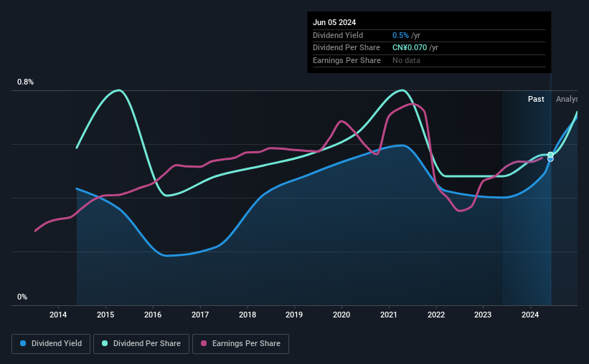Click the Earnings Per Share row label in tooltip

pos(347,60)
